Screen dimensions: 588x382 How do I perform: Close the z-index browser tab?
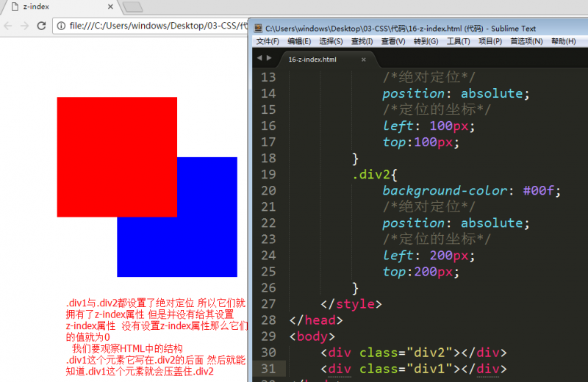[x=110, y=7]
